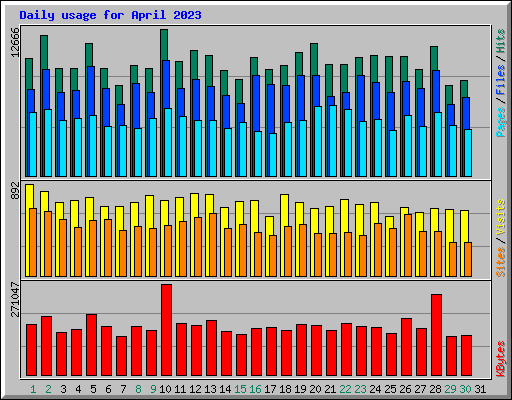Click the 'Hits' legend label
Viewport: 512px width, 400px height.
pyautogui.click(x=500, y=41)
